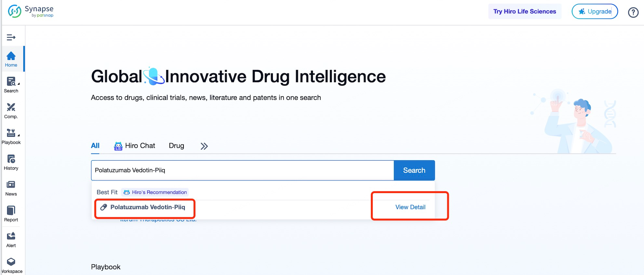The height and width of the screenshot is (275, 644).
Task: Click the Synapse by Patsnap logo
Action: (x=31, y=11)
